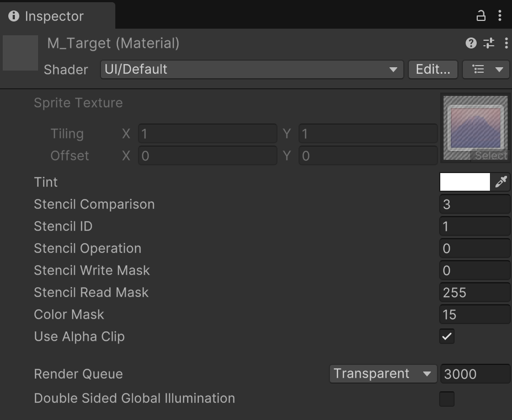Open the shader list options dropdown
The width and height of the screenshot is (512, 420).
(486, 69)
